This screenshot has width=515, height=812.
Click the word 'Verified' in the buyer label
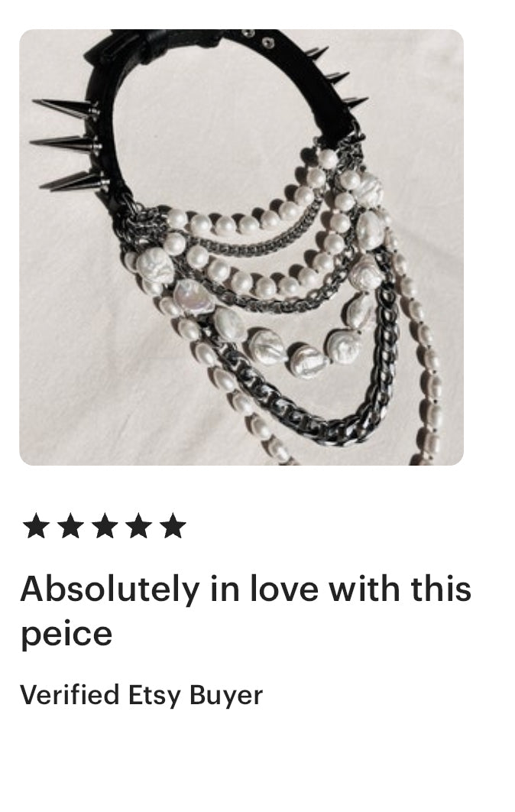click(70, 694)
